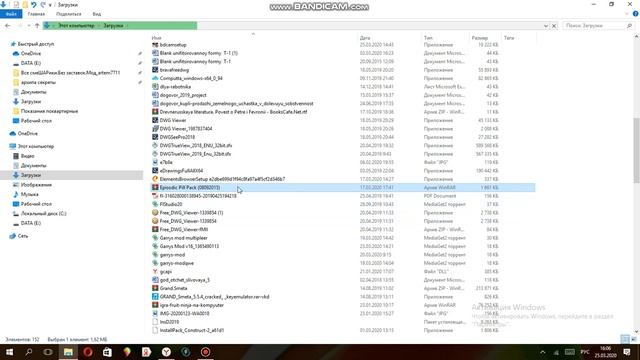Open Музыка in navigation pane

29,194
